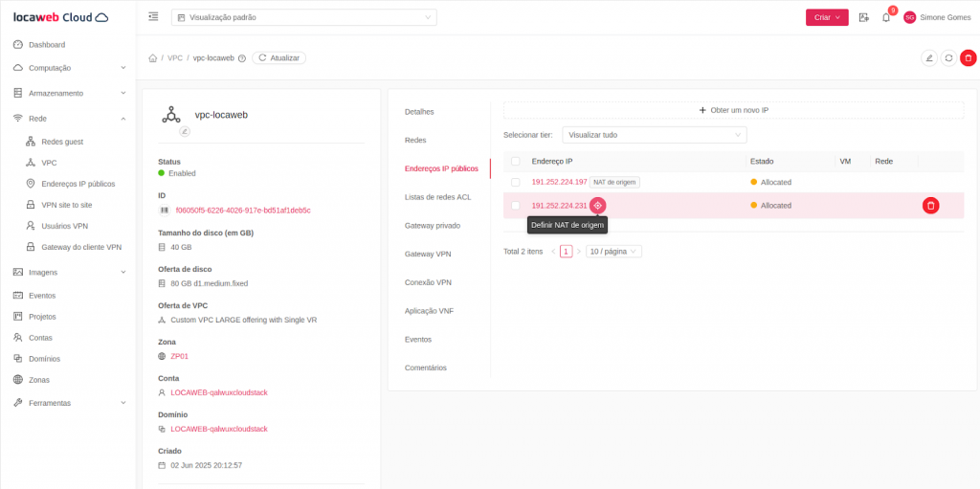
Task: Release IP 191.252.224.231 with trash icon
Action: (x=930, y=205)
